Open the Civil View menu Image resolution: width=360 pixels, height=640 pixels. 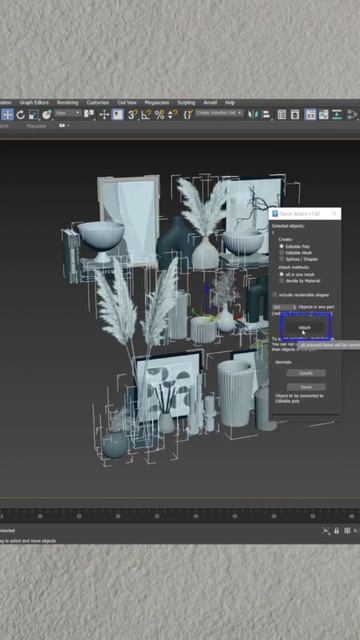click(127, 102)
